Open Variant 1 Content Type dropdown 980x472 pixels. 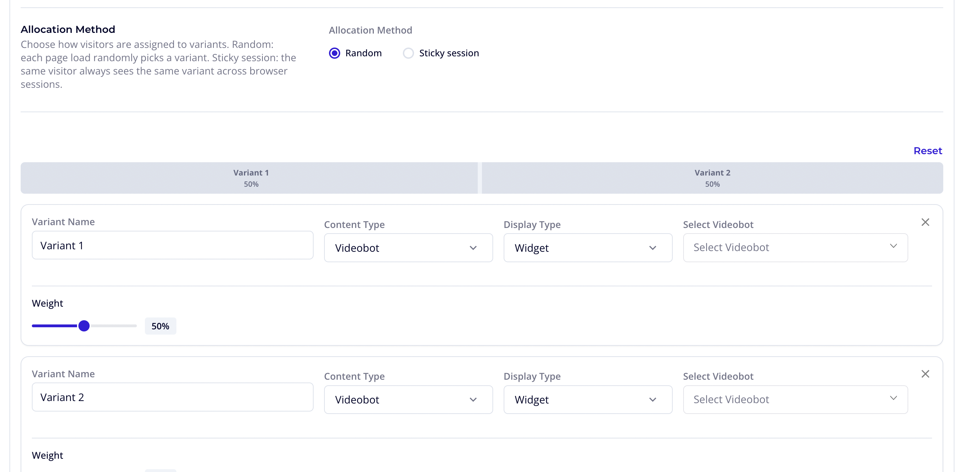(408, 248)
